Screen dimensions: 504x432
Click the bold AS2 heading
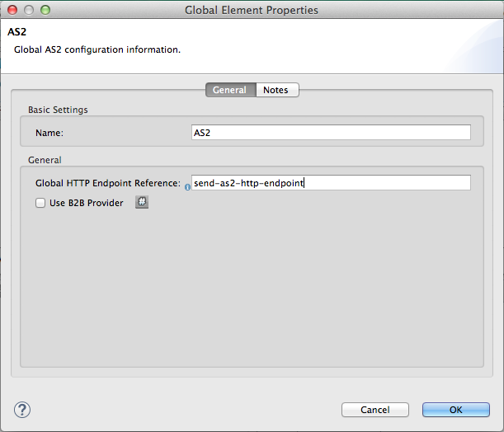pyautogui.click(x=17, y=33)
